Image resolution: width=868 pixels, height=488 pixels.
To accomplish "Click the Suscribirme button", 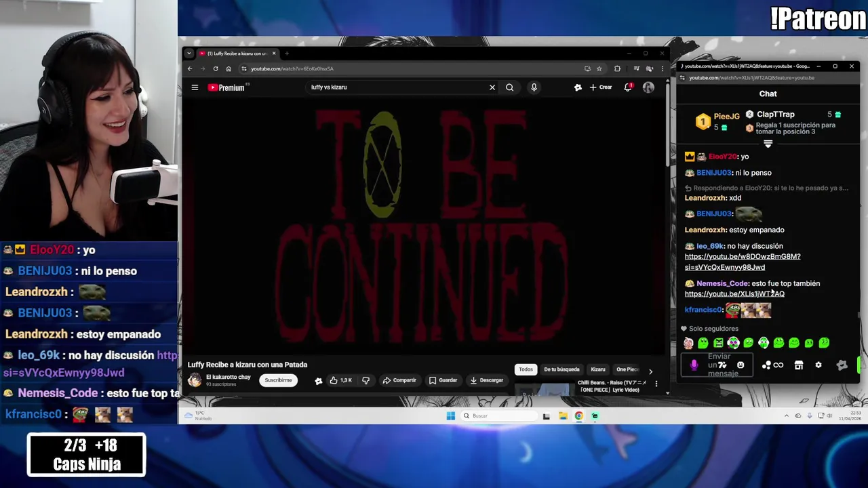I will click(278, 380).
